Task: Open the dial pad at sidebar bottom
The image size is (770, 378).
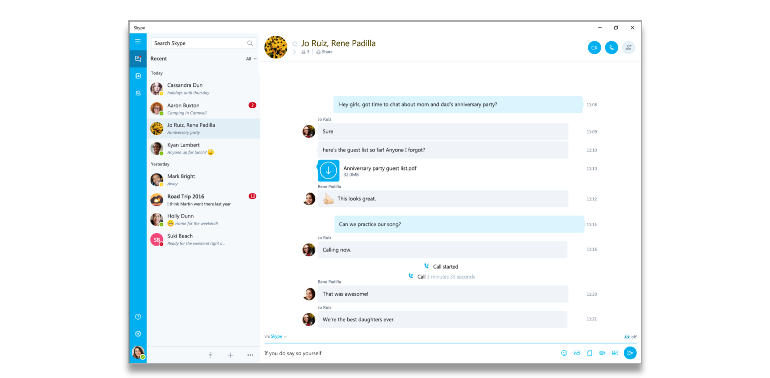Action: pyautogui.click(x=210, y=355)
